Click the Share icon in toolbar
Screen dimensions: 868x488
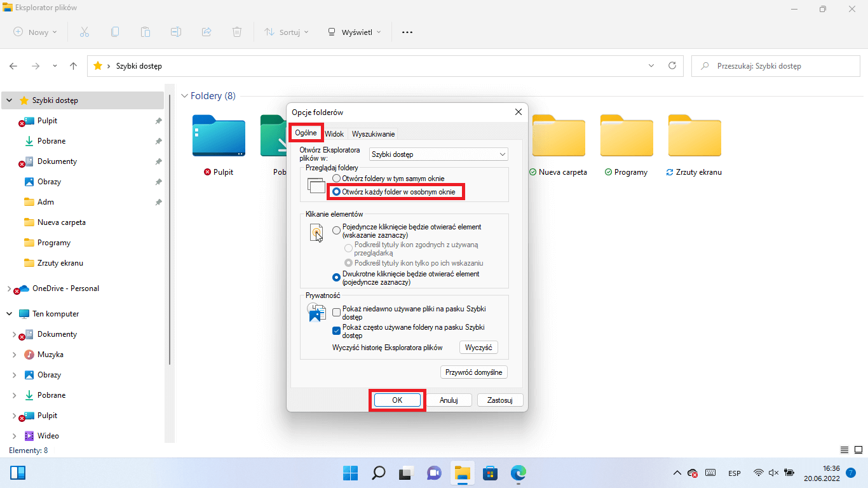click(207, 32)
